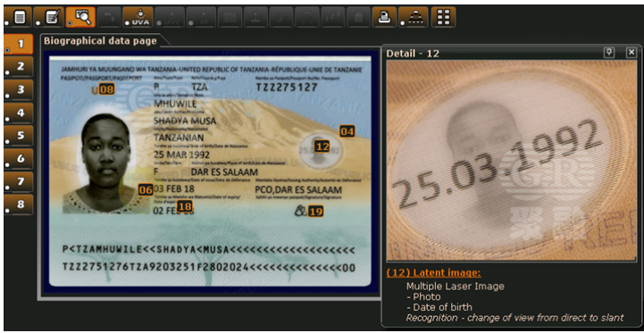Click the (12) Latent image link
This screenshot has width=644, height=333.
tap(434, 273)
